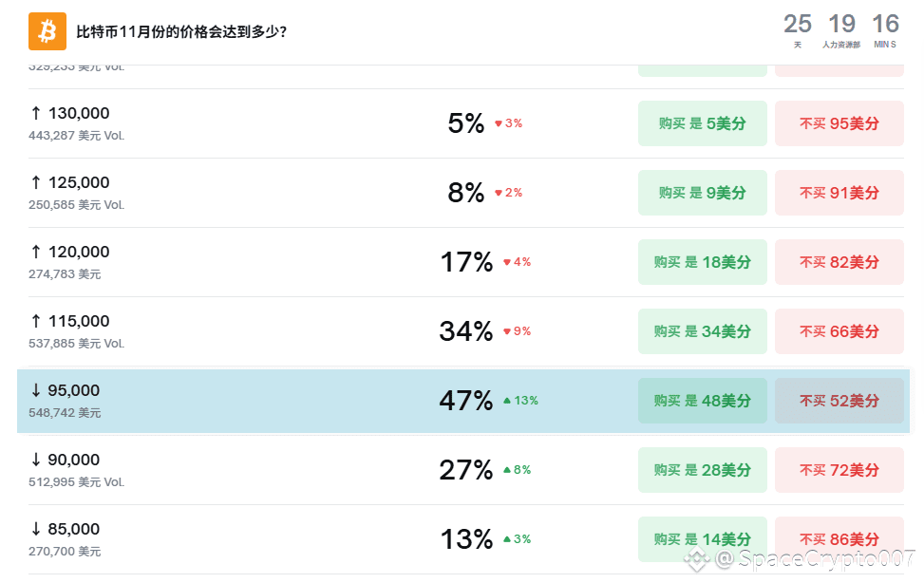Click the red 3% decrease indicator
The height and width of the screenshot is (583, 924).
coord(508,123)
